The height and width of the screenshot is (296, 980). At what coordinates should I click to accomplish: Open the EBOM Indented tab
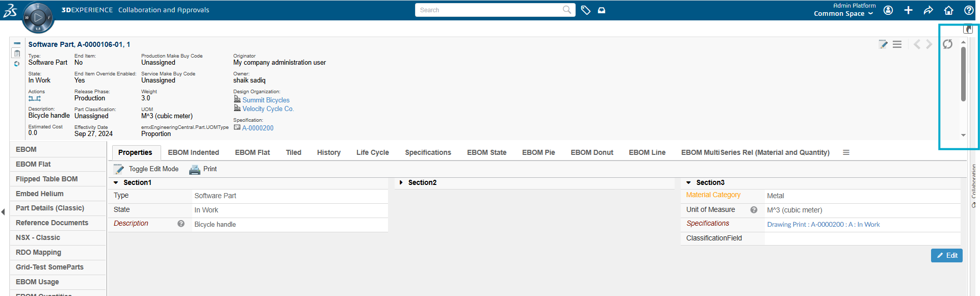pos(193,152)
